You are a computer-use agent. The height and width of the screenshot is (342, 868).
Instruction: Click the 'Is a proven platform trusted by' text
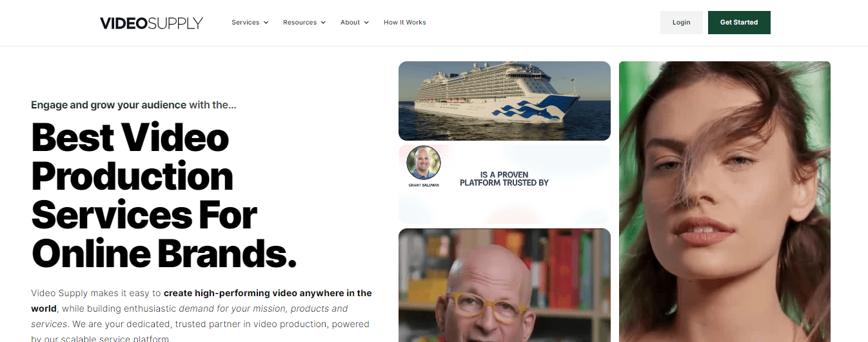click(x=504, y=179)
